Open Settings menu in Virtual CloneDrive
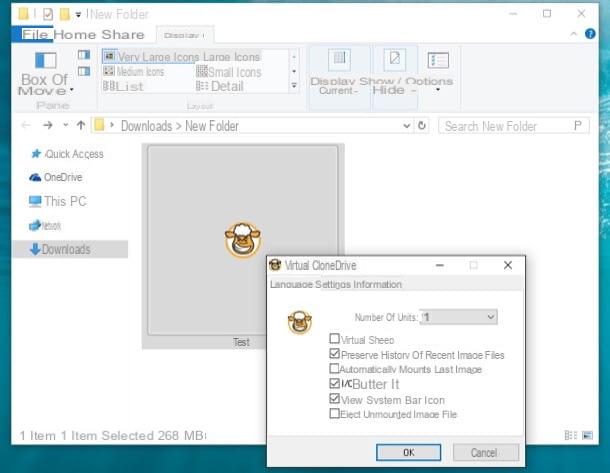The width and height of the screenshot is (610, 473). click(x=333, y=284)
